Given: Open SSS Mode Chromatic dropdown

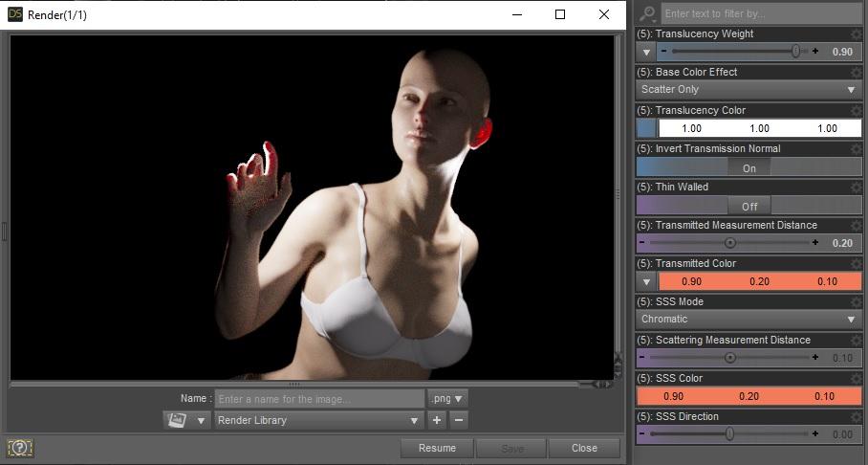Looking at the screenshot, I should [x=749, y=320].
